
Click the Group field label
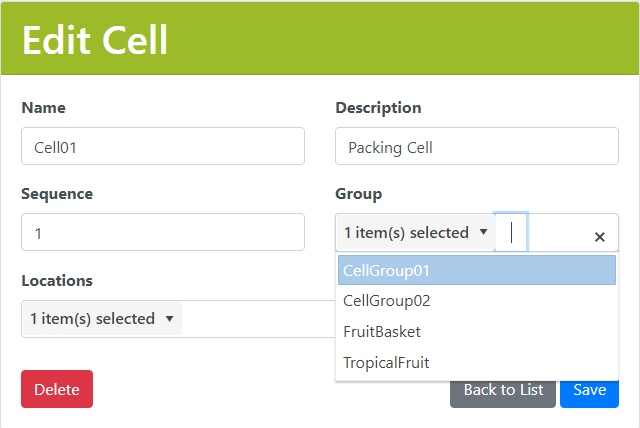click(358, 194)
